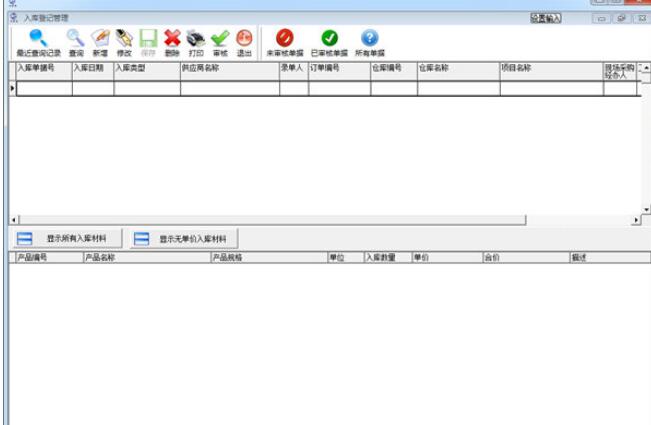This screenshot has height=425, width=651.
Task: Show 已审核单据 approved documents
Action: click(329, 43)
